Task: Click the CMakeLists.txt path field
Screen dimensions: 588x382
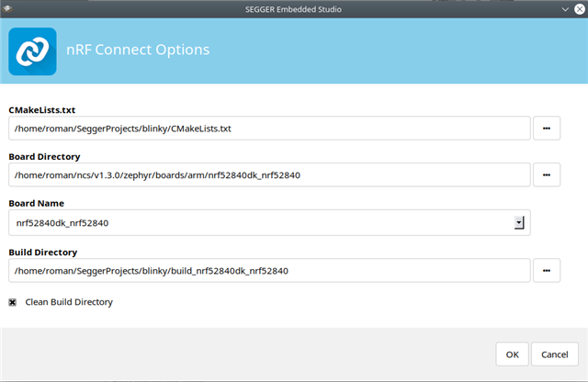Action: click(x=269, y=129)
